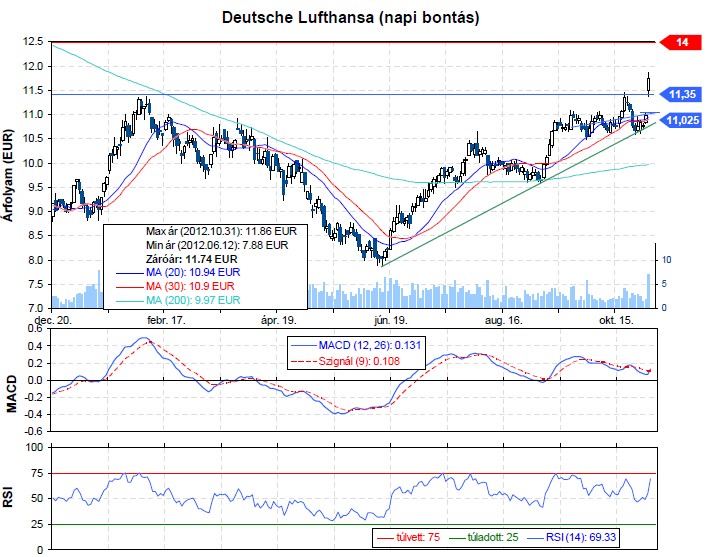Click the Min ár (2012.06.12): 7.88 EUR line
Viewport: 710px width, 557px height.
point(217,245)
